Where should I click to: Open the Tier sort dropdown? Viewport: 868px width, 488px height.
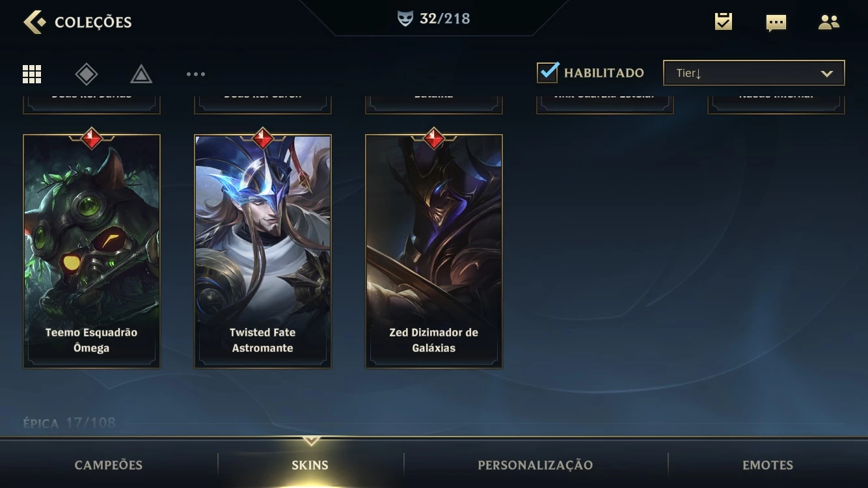[753, 73]
